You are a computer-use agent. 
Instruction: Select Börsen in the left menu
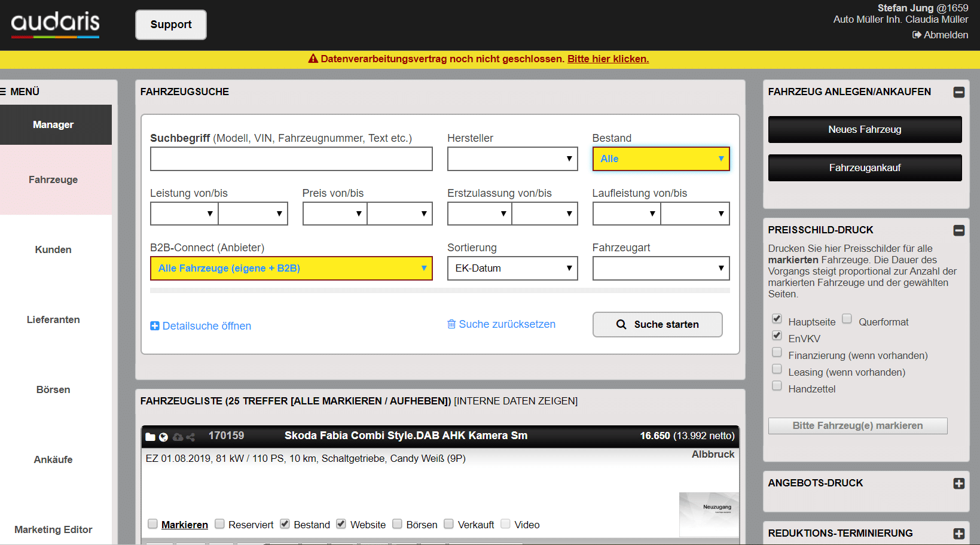tap(53, 389)
